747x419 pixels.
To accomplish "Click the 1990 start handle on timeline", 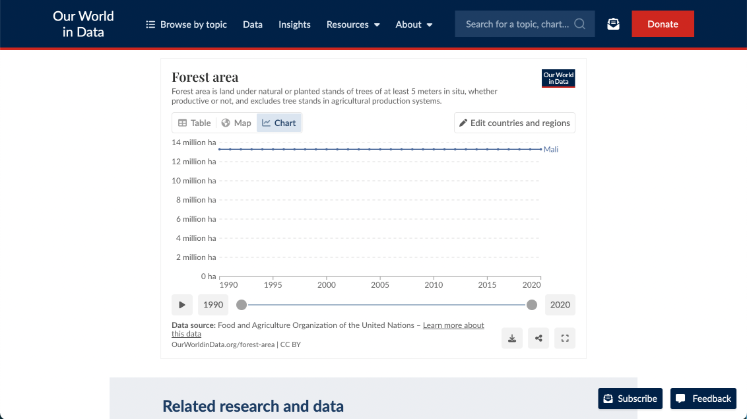I will click(241, 305).
